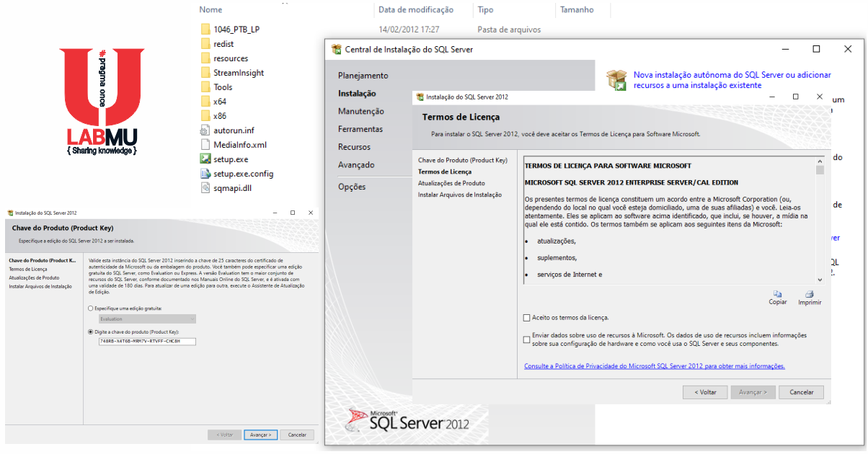The height and width of the screenshot is (454, 868).
Task: Select the redist folder icon
Action: [205, 44]
